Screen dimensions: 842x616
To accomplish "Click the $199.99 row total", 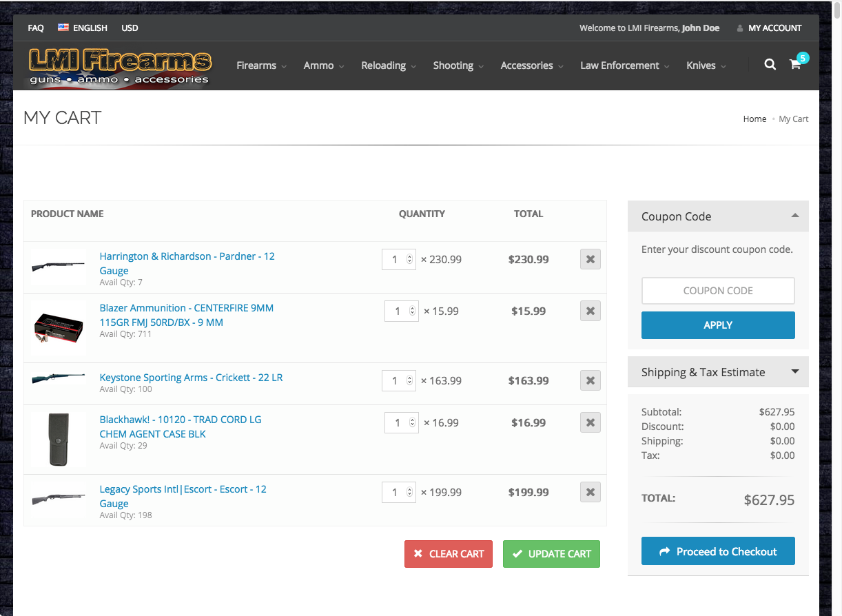I will [x=528, y=492].
